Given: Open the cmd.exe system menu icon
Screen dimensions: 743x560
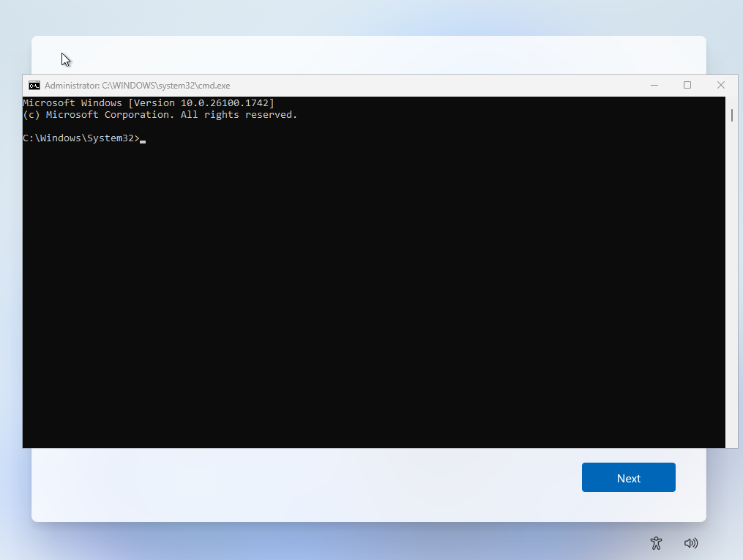Looking at the screenshot, I should pos(34,86).
